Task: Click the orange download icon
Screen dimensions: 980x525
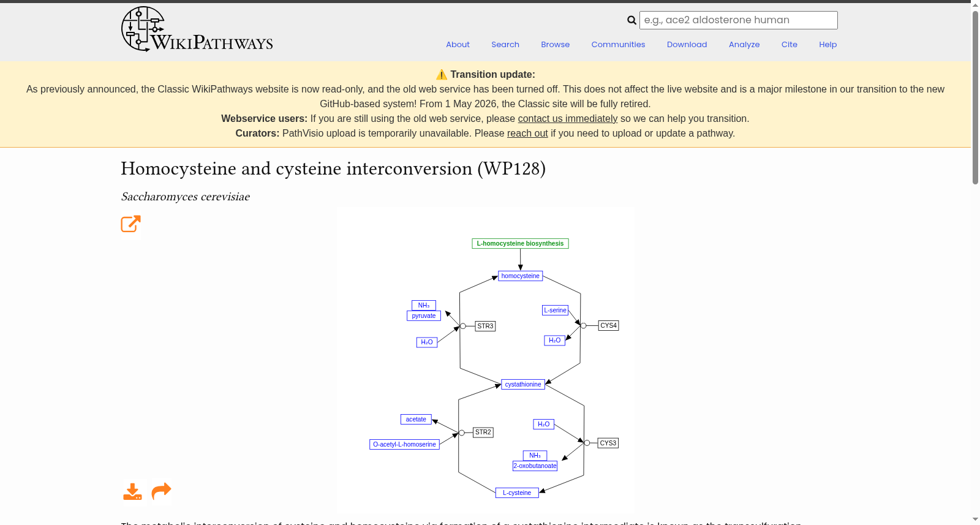Action: tap(132, 491)
